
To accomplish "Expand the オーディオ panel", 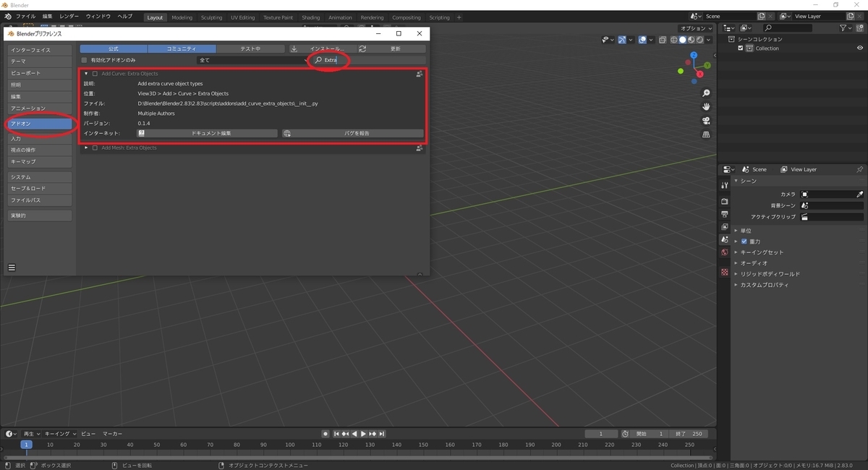I will [x=736, y=263].
